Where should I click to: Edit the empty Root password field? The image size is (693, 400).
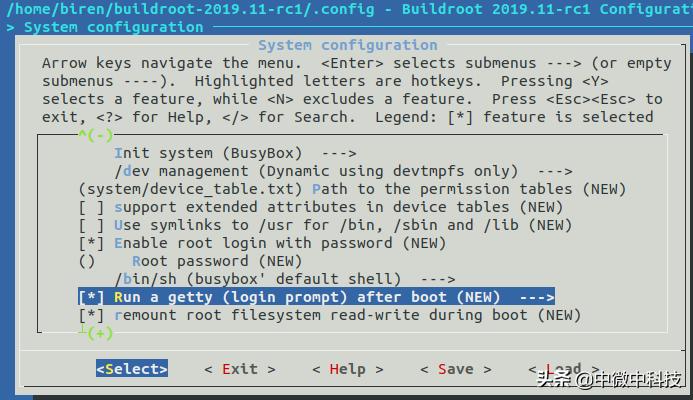point(87,262)
